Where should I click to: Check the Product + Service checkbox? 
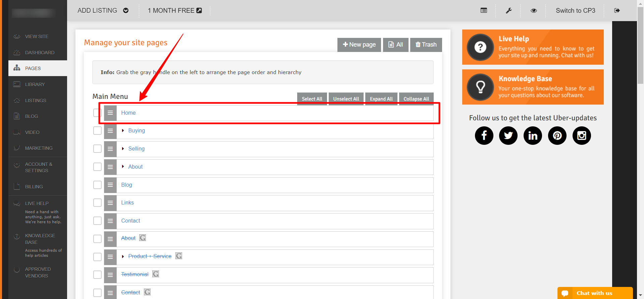point(97,257)
